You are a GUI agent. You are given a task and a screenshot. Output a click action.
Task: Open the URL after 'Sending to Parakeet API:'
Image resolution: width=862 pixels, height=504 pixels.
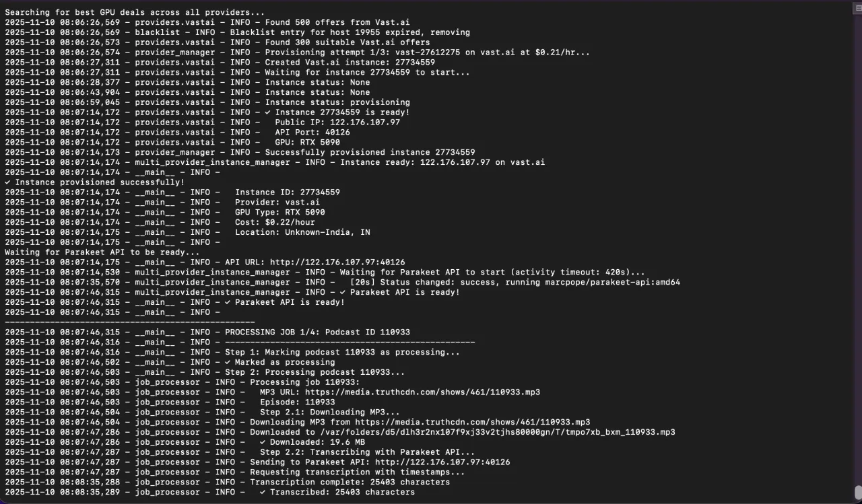point(442,462)
